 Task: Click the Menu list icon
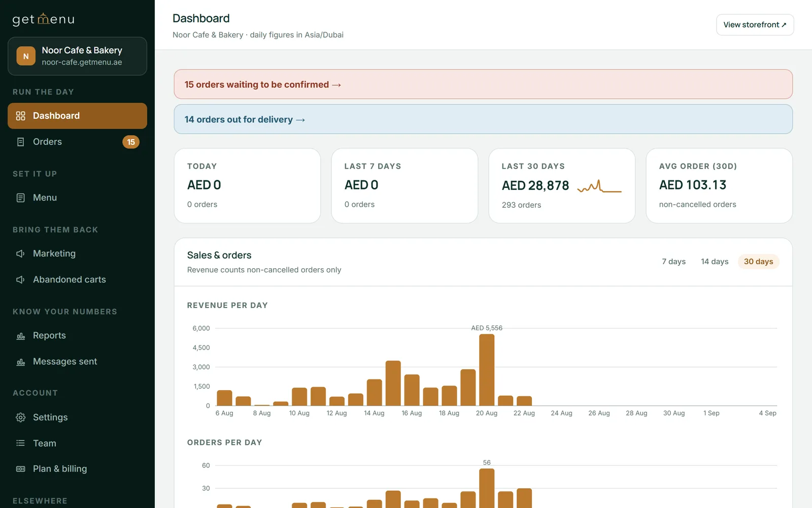click(x=20, y=198)
